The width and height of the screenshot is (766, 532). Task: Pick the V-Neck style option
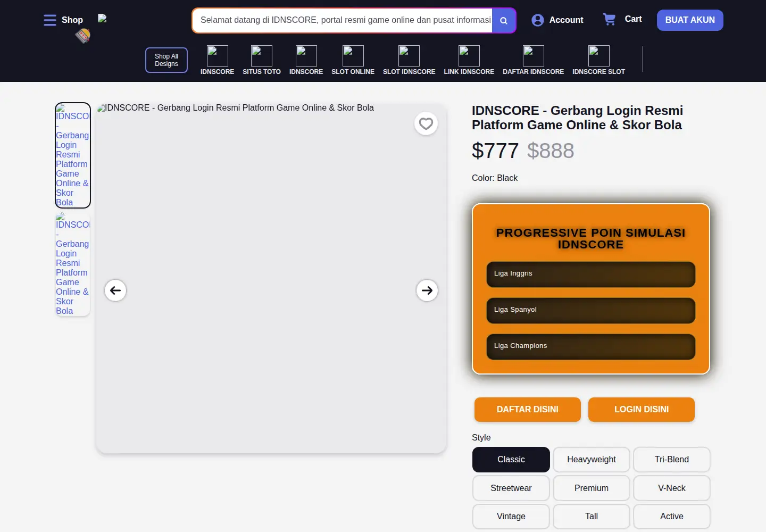click(672, 488)
